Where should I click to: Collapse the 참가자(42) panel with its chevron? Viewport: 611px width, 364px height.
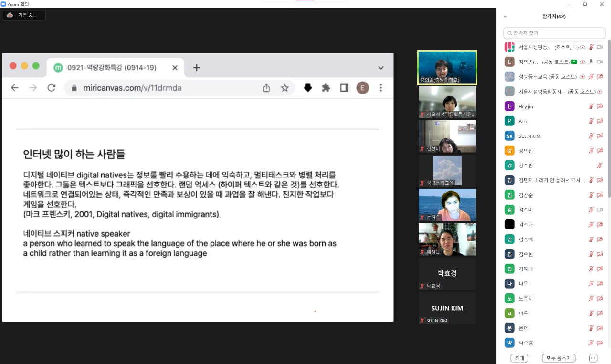tap(505, 16)
